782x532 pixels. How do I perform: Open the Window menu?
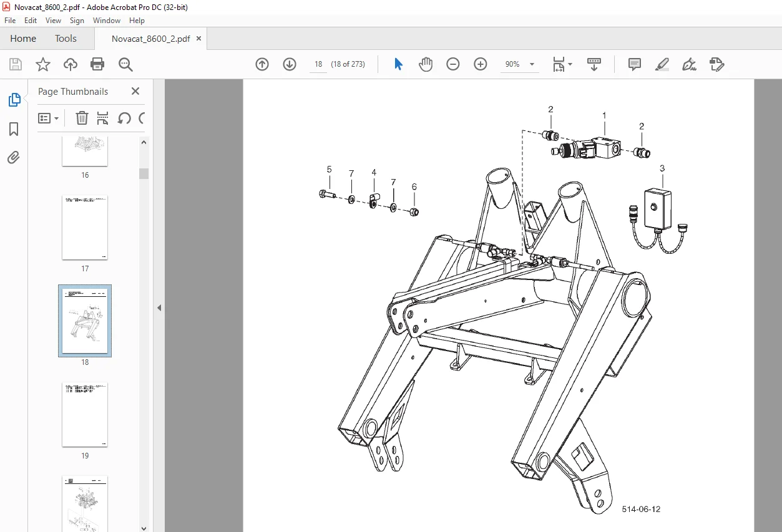pos(107,21)
